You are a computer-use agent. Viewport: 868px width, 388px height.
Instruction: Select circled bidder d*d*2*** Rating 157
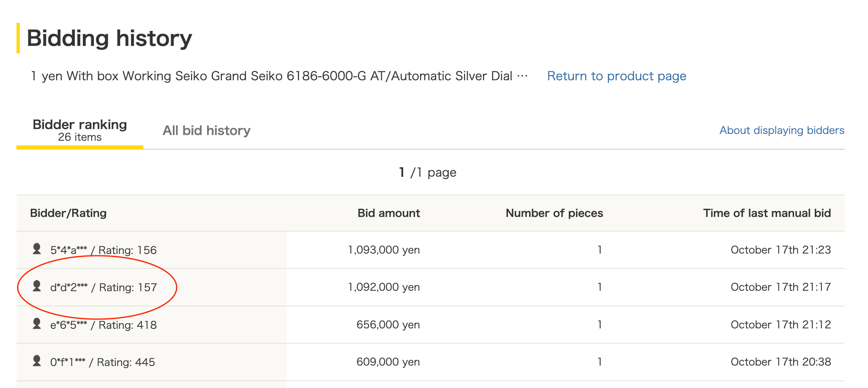104,287
